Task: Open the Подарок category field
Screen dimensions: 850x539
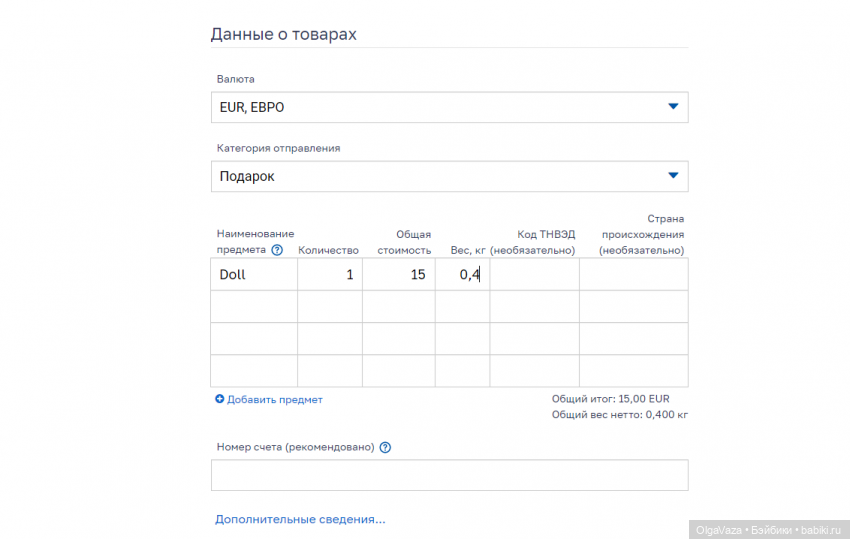Action: pos(449,176)
